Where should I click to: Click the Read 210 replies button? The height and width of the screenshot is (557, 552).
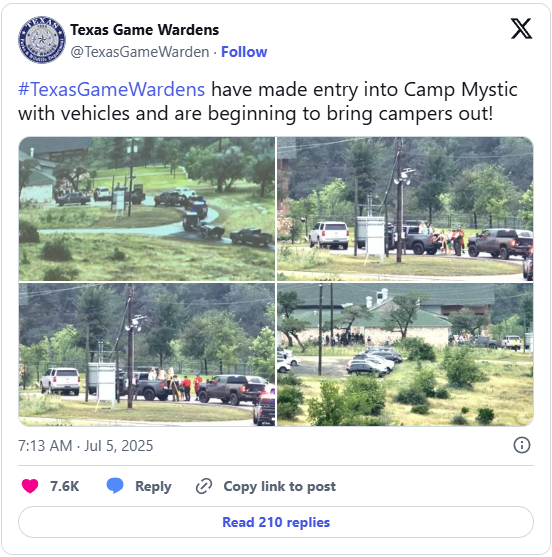coord(276,522)
